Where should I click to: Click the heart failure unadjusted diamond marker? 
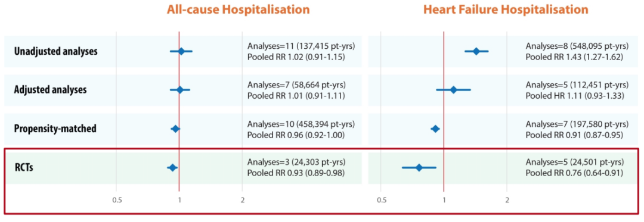tap(476, 51)
